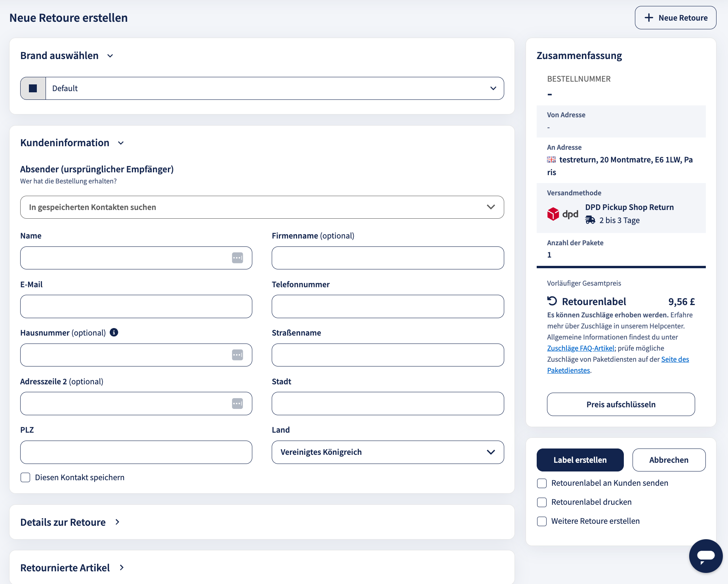Click into the Adresszeile 2 field
This screenshot has height=584, width=728.
pyautogui.click(x=136, y=404)
